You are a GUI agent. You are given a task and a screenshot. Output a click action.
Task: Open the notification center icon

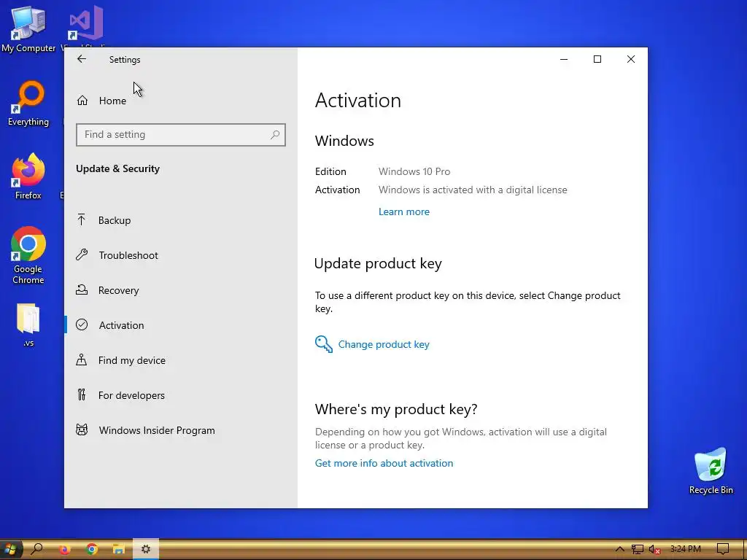723,550
